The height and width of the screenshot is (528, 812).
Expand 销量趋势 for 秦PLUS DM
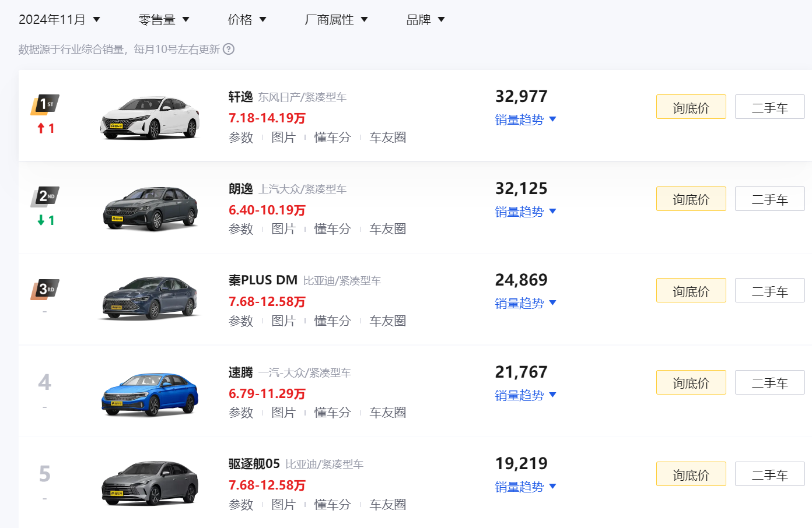click(x=526, y=303)
